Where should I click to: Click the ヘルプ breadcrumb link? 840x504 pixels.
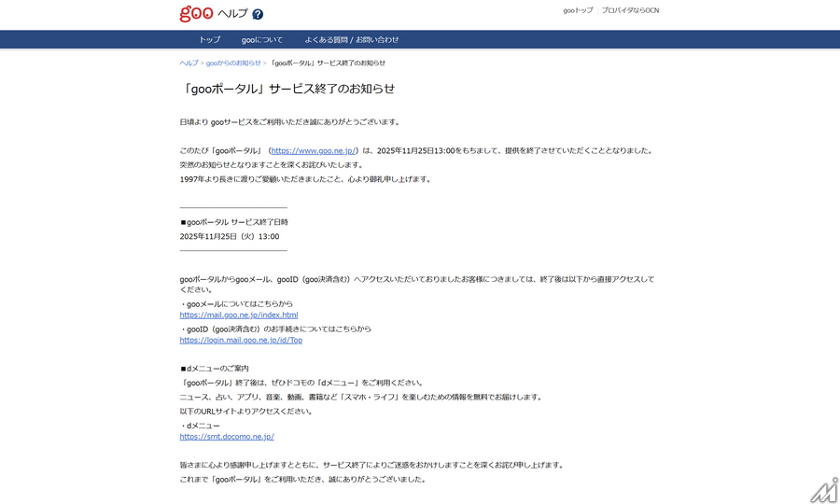coord(189,63)
